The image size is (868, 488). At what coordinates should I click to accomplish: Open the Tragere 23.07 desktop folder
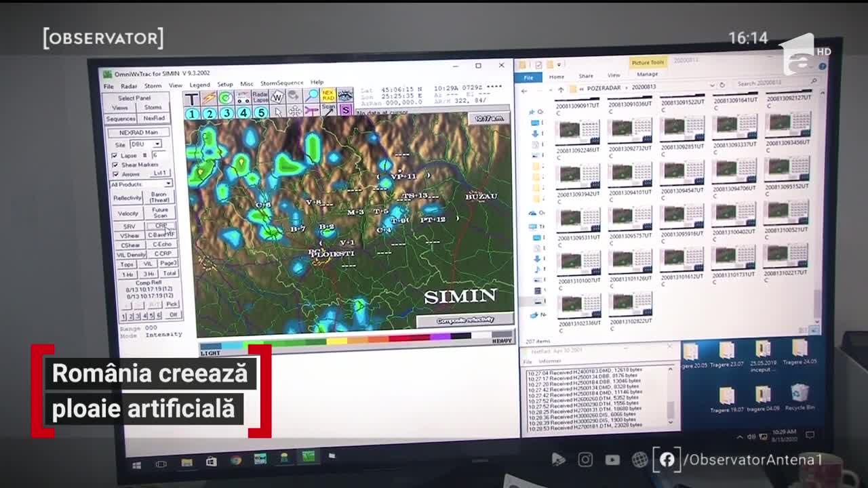726,355
